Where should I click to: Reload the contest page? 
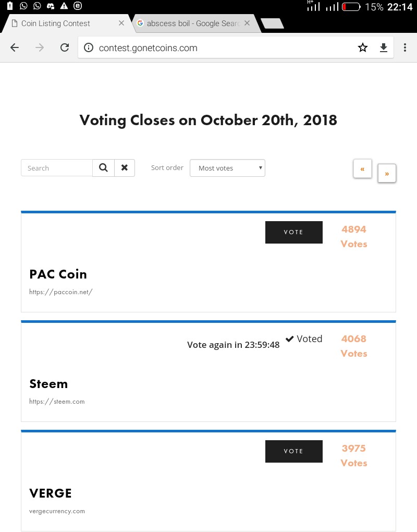pos(65,48)
